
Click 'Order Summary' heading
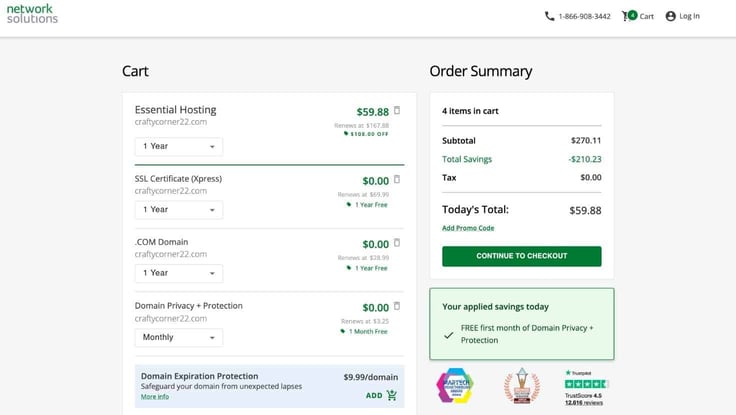(x=481, y=71)
